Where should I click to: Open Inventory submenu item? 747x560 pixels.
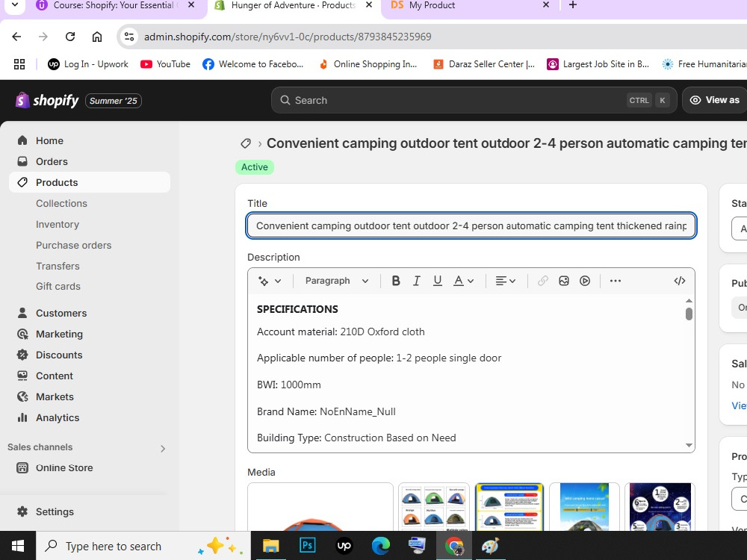pos(58,224)
